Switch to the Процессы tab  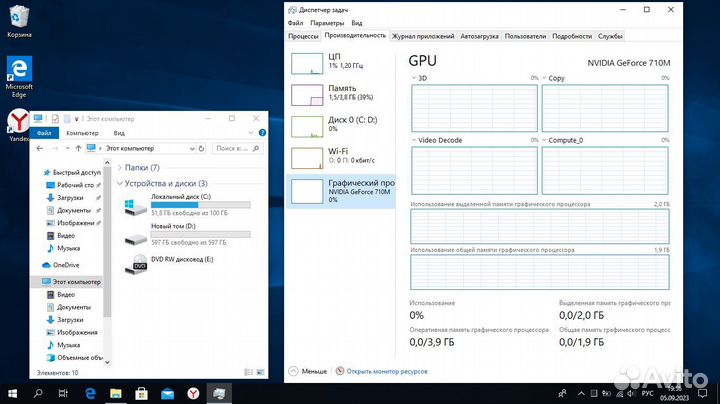[x=303, y=35]
